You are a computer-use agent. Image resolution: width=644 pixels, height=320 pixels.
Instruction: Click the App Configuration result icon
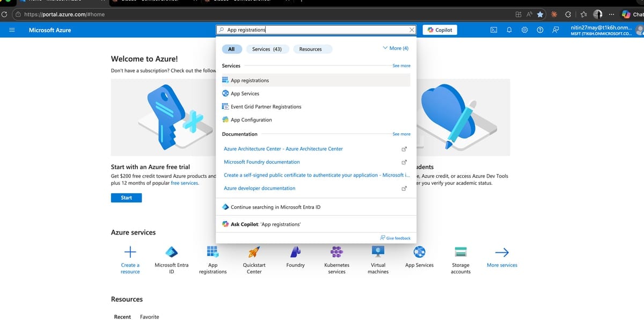(225, 120)
